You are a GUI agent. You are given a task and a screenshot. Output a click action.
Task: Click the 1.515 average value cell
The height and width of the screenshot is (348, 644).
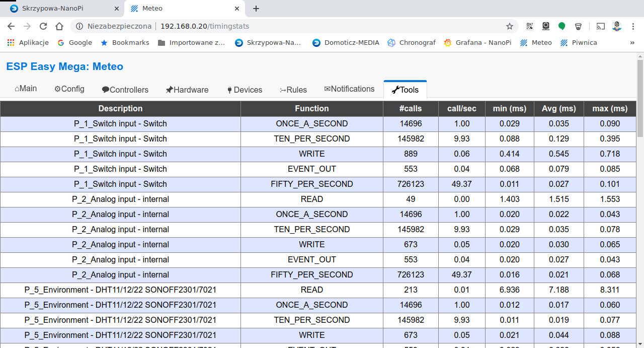(559, 199)
